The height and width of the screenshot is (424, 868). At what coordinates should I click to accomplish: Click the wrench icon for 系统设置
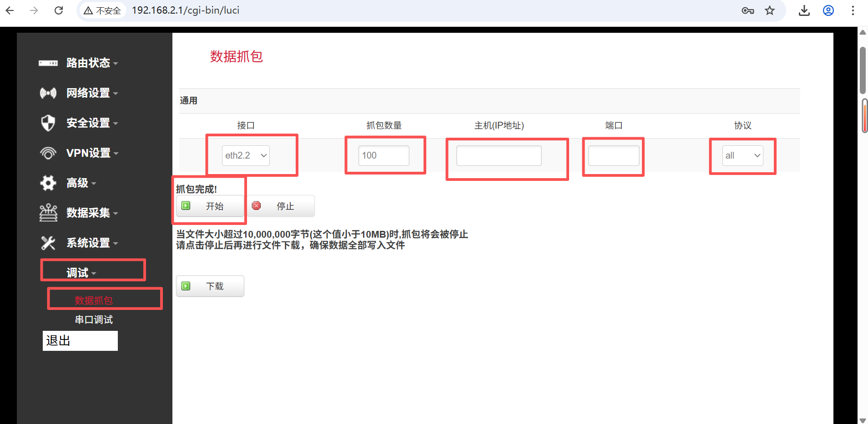[x=48, y=243]
